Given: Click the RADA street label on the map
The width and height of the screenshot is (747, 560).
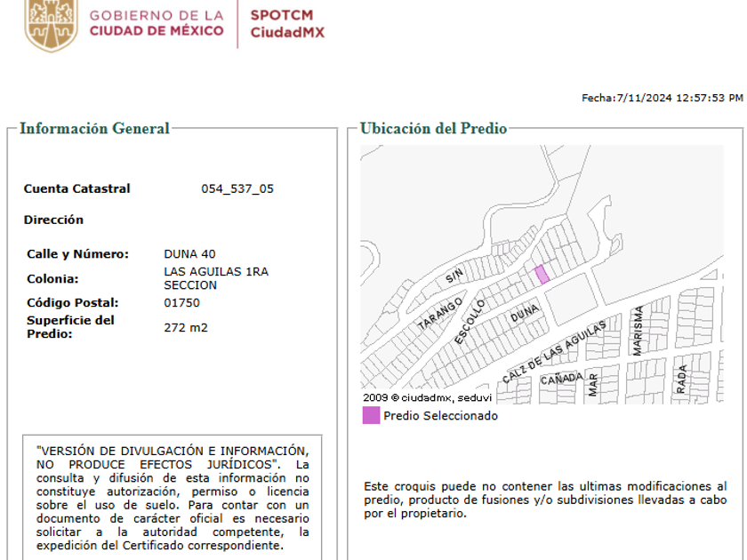Looking at the screenshot, I should (x=681, y=379).
